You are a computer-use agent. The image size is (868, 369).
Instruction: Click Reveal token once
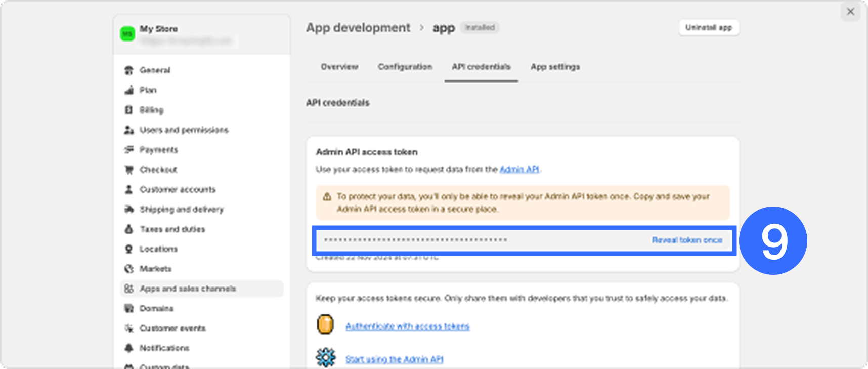coord(686,240)
